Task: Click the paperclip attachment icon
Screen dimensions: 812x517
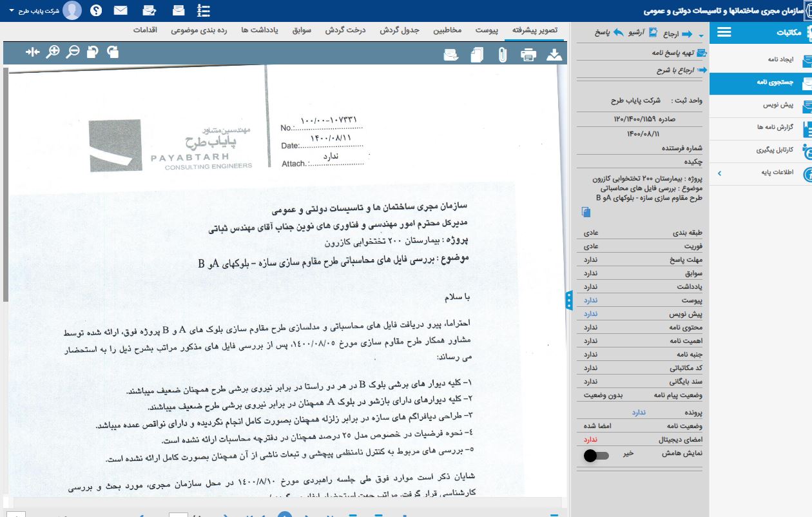Action: [502, 55]
